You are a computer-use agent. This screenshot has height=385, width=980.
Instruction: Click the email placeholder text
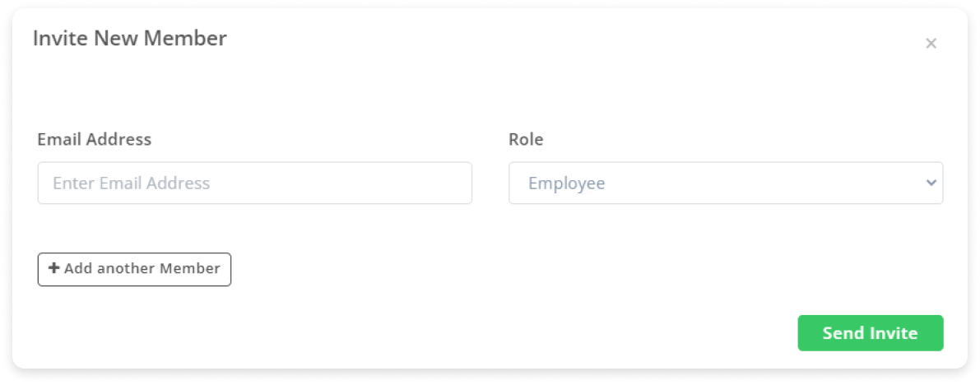[x=132, y=183]
